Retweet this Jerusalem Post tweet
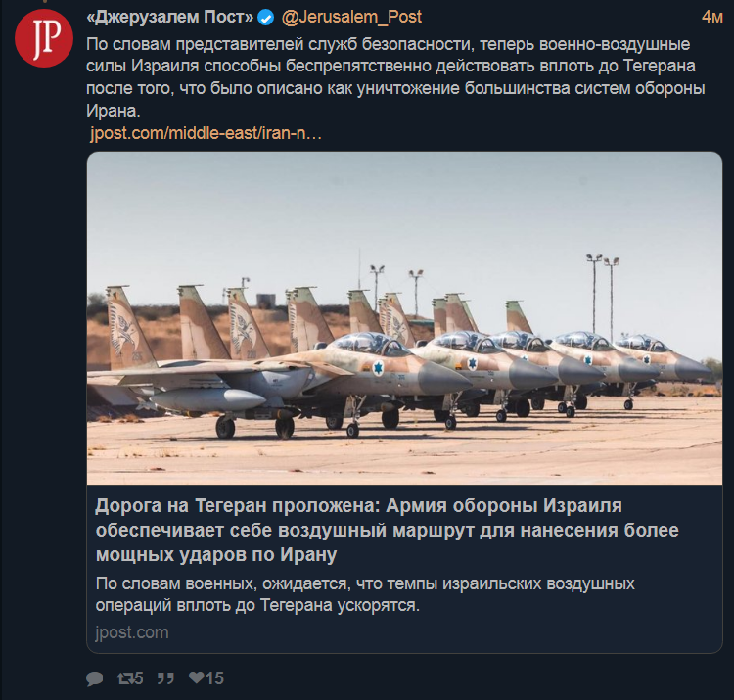Image resolution: width=734 pixels, height=700 pixels. (x=124, y=678)
